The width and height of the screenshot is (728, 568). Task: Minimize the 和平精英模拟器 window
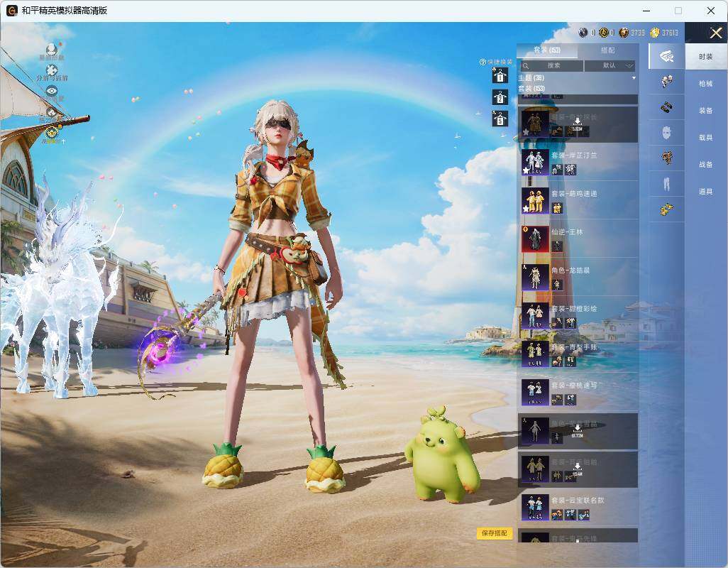click(x=646, y=11)
